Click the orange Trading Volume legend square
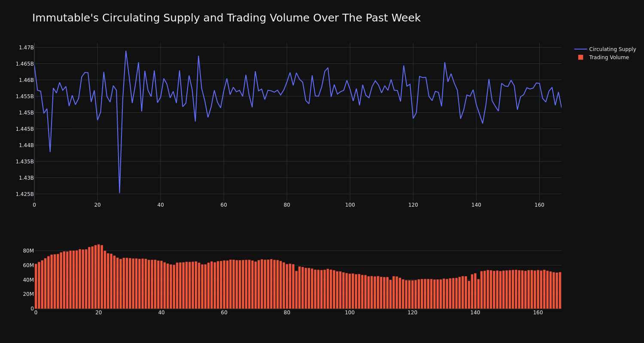This screenshot has height=343, width=644. pos(580,57)
